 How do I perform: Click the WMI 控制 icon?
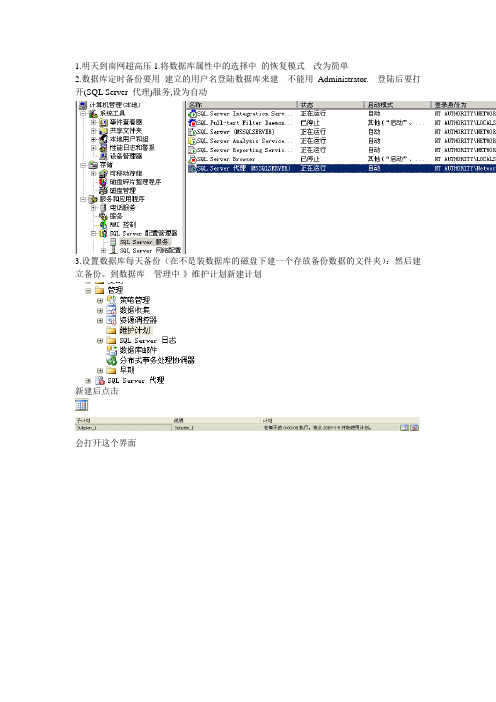tap(103, 225)
